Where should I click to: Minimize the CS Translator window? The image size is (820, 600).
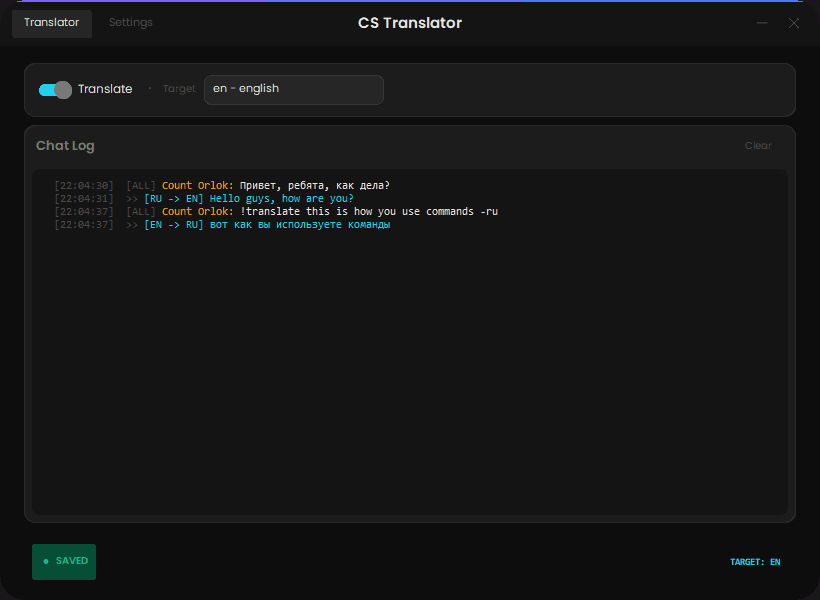762,22
